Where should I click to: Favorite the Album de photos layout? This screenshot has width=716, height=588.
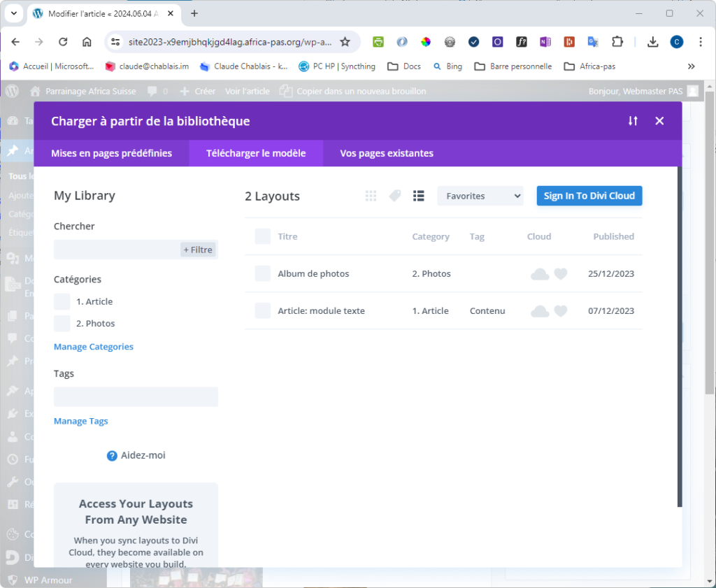coord(561,274)
